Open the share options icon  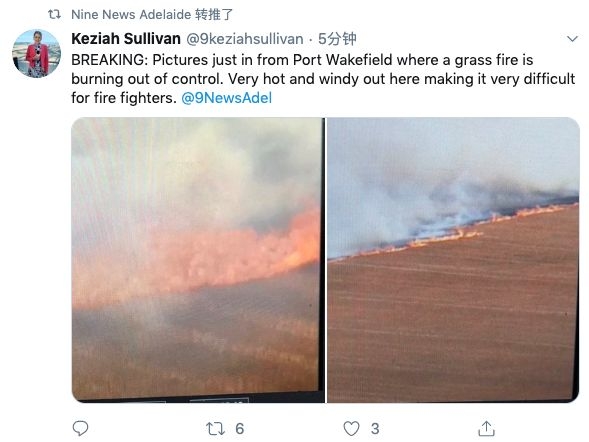pyautogui.click(x=486, y=428)
